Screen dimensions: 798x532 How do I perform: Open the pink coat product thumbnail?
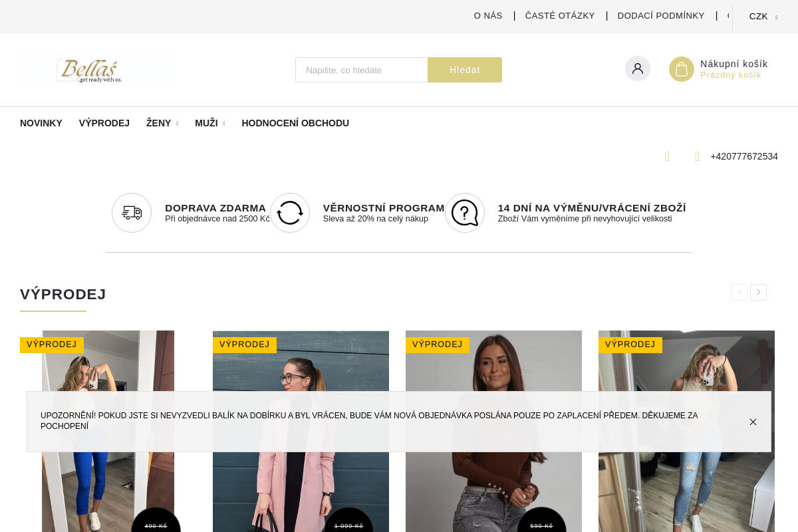click(301, 431)
